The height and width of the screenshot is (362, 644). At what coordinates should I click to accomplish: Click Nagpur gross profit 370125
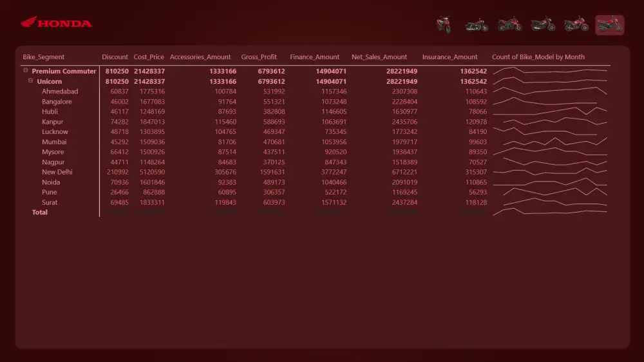(x=274, y=162)
